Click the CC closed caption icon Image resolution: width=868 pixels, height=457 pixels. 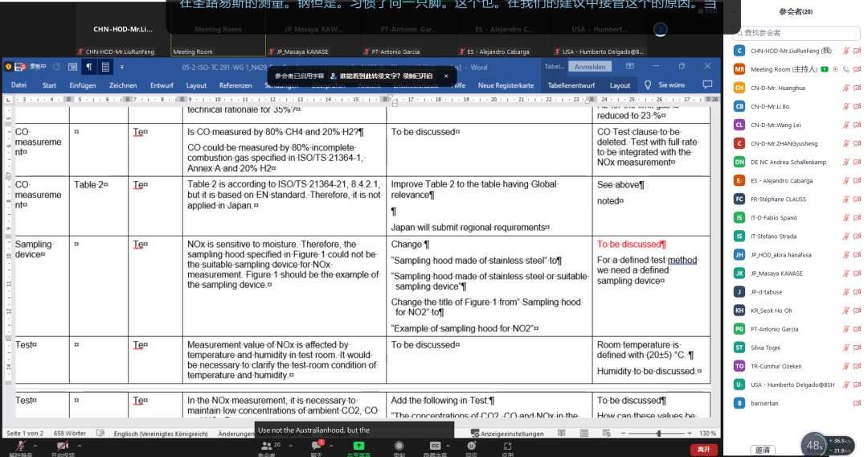click(435, 446)
